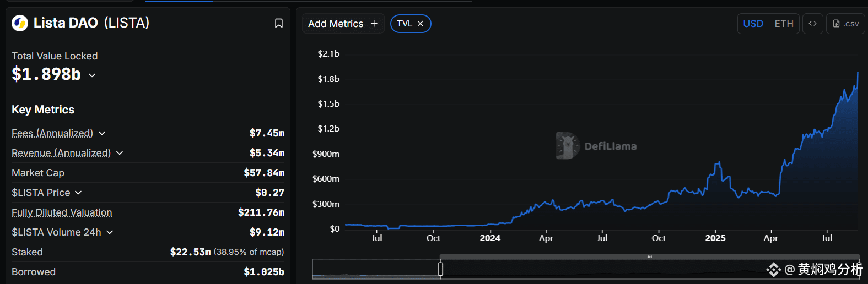Click the left handle of range slider

click(440, 269)
